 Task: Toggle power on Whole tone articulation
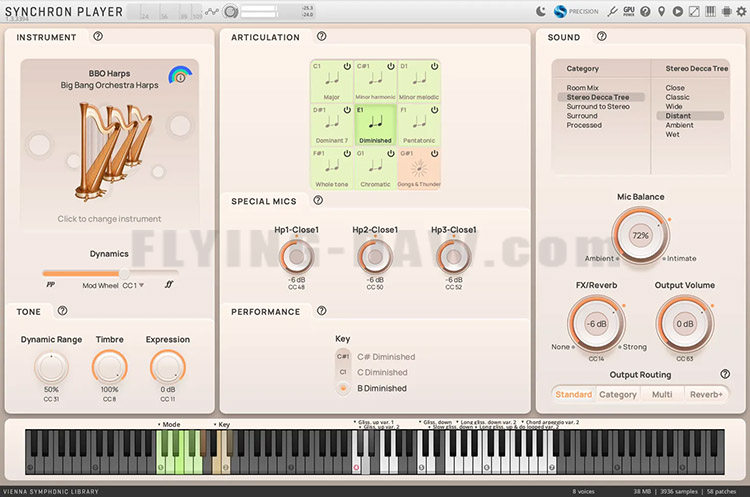point(347,154)
